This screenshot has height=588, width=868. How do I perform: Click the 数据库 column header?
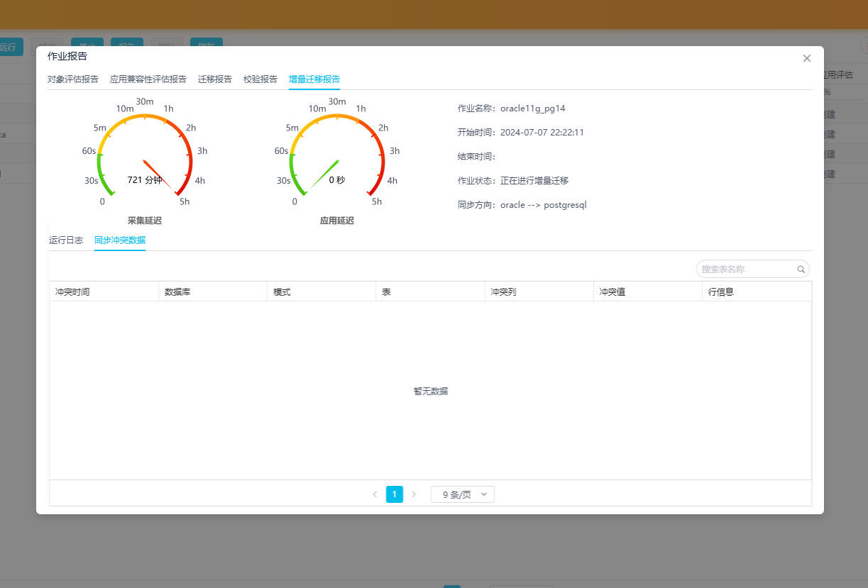click(x=213, y=292)
